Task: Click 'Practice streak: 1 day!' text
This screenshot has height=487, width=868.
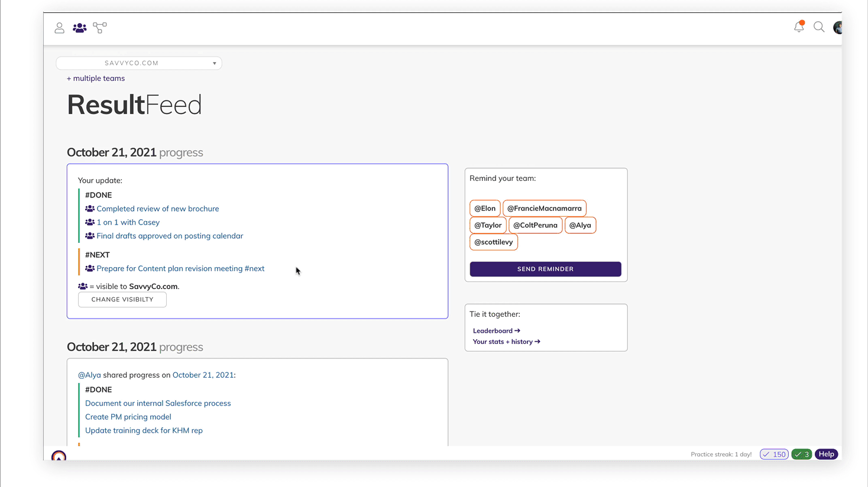Action: pyautogui.click(x=721, y=454)
